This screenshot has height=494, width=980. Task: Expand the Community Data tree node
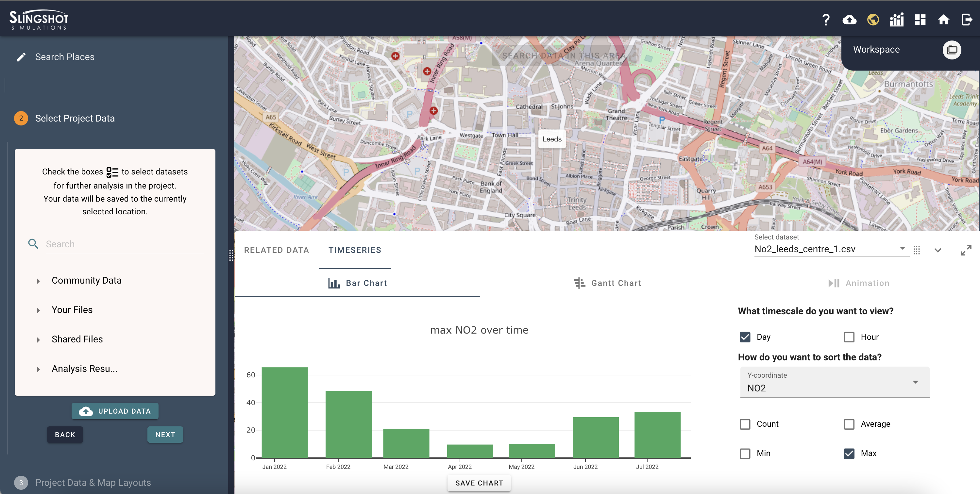[x=38, y=281]
